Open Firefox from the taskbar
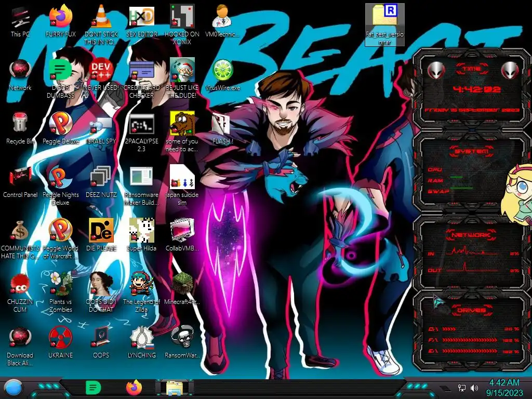Screen dimensions: 532x399 134,388
